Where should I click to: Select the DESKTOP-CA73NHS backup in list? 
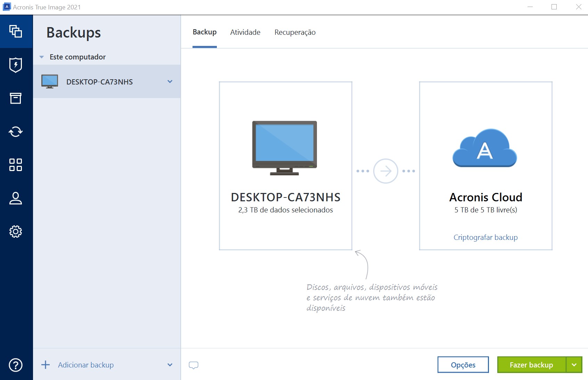click(107, 81)
